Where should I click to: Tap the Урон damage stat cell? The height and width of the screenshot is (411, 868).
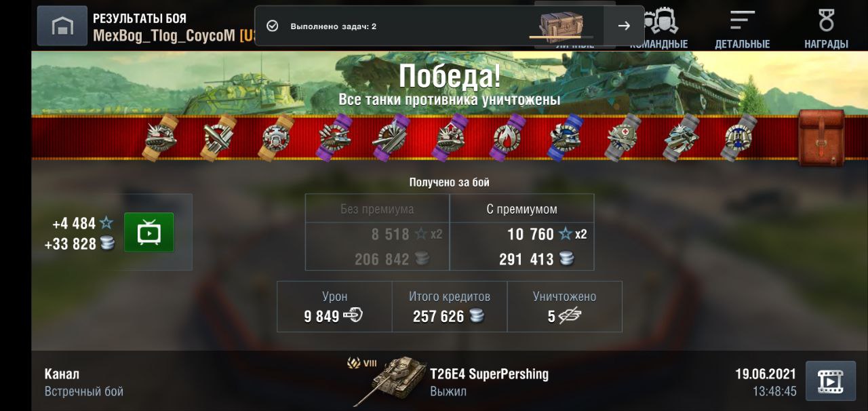[x=334, y=307]
